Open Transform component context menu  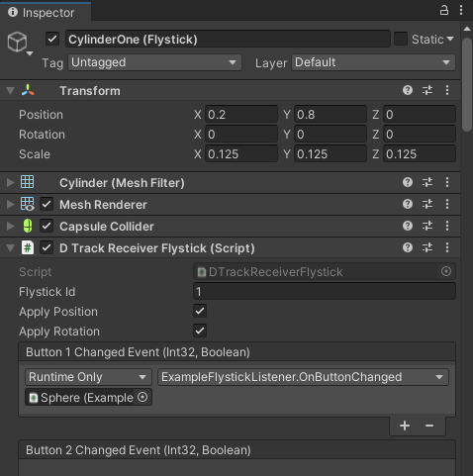click(x=447, y=90)
